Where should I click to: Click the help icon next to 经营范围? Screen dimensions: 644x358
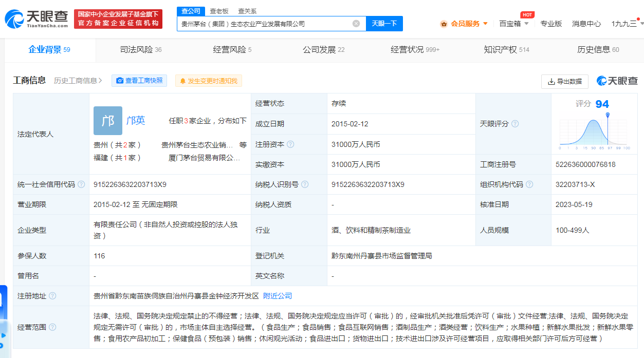[x=52, y=327]
